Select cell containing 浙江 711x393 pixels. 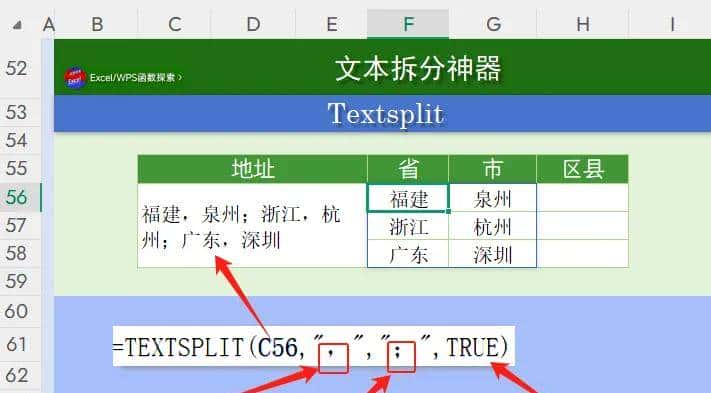click(408, 226)
